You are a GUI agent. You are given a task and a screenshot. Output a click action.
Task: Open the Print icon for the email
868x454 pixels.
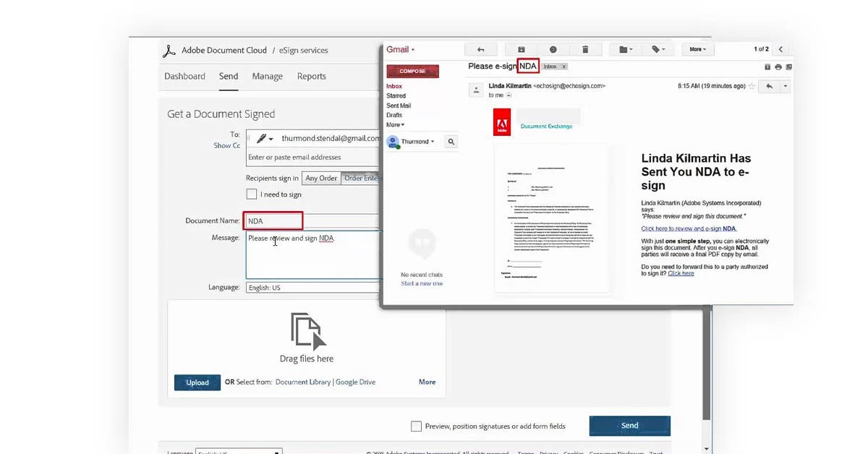[x=779, y=66]
